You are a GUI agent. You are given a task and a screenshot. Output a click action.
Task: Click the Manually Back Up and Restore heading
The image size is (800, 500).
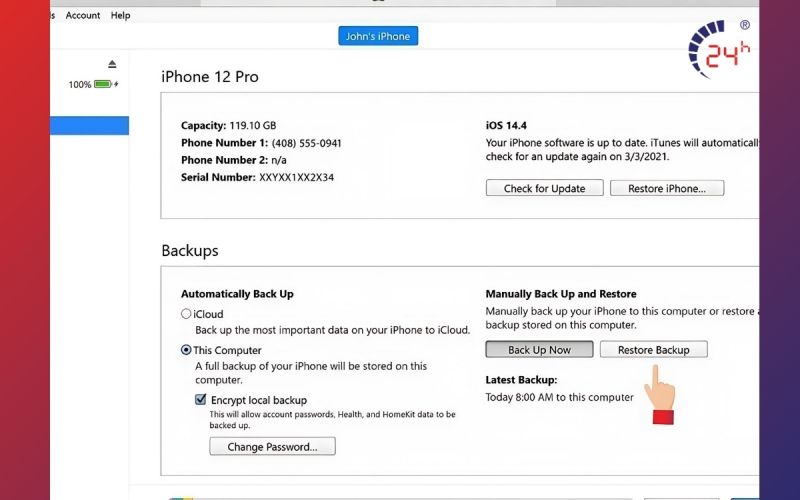pos(561,294)
